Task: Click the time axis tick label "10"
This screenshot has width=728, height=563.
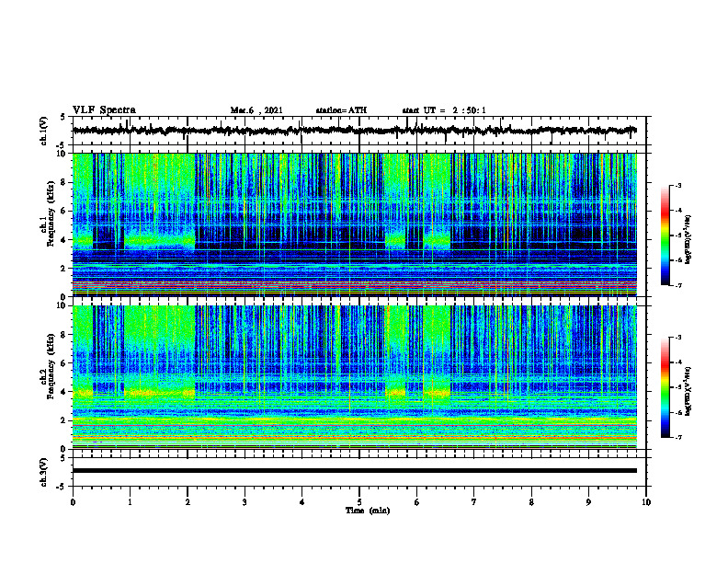Action: (x=646, y=502)
